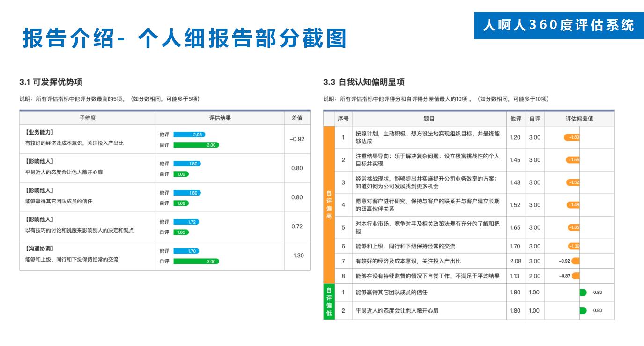The width and height of the screenshot is (644, 346).
Task: Click the orange −1.80 deviation bar
Action: (572, 137)
